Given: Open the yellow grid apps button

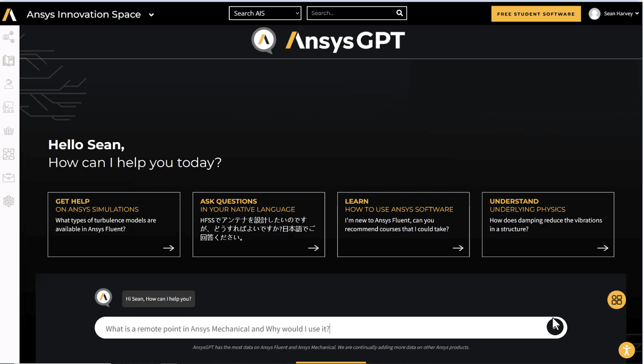Looking at the screenshot, I should [x=616, y=300].
